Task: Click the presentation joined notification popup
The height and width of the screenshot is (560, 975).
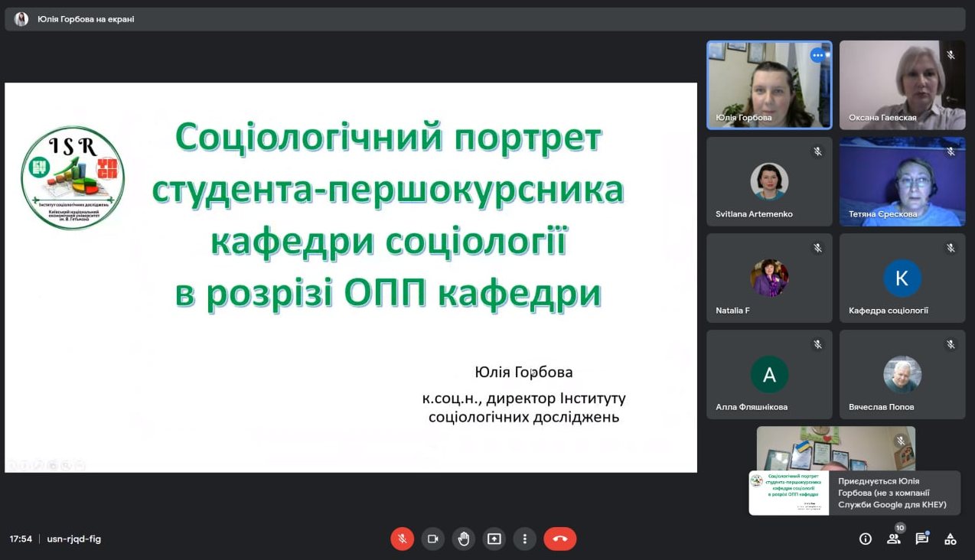Action: [x=854, y=493]
